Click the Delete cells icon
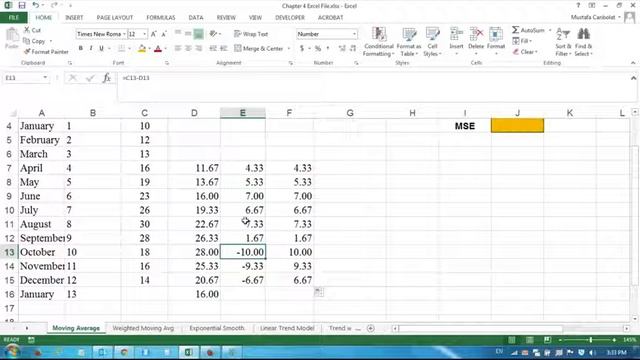This screenshot has height=360, width=640. pyautogui.click(x=476, y=34)
